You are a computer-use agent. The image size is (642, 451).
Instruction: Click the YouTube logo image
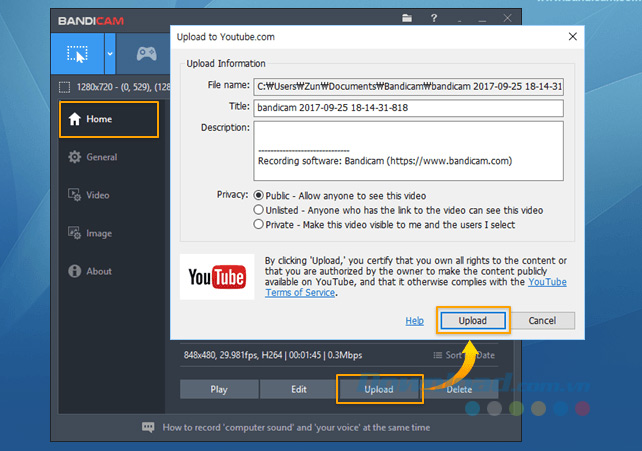217,277
